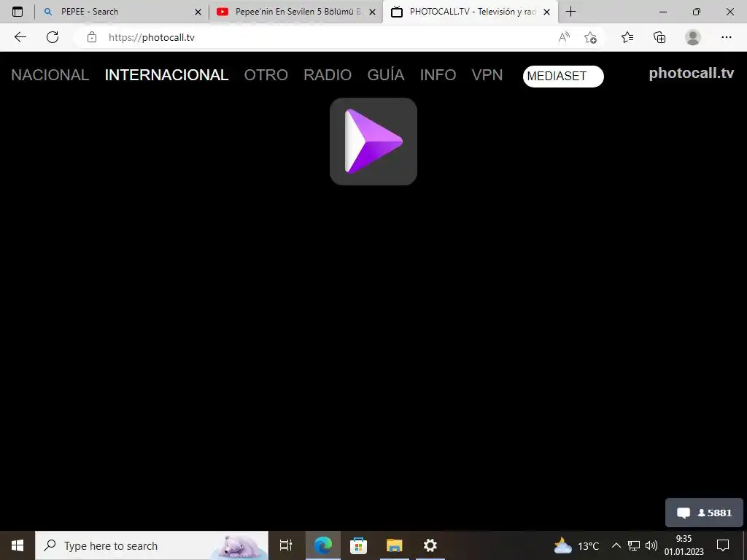Open the INFO page
The height and width of the screenshot is (560, 747).
point(438,75)
